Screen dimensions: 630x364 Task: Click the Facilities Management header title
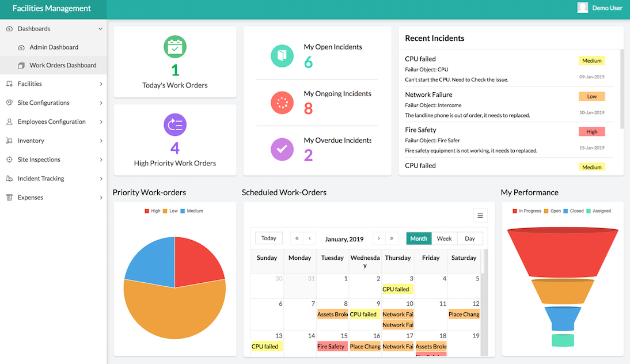51,8
